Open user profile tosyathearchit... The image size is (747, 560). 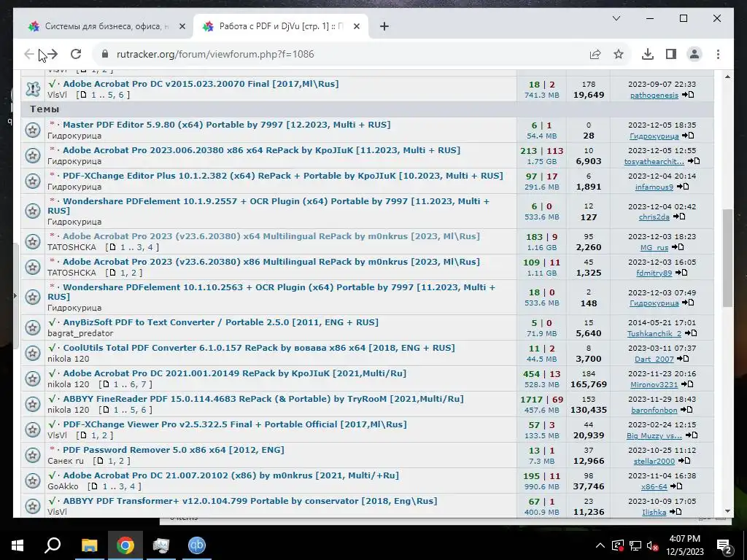[x=654, y=161]
